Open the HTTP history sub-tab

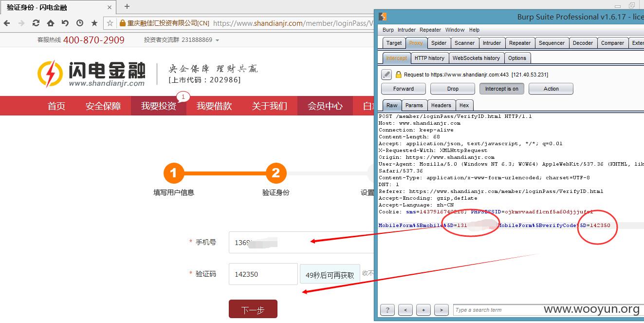pyautogui.click(x=429, y=58)
